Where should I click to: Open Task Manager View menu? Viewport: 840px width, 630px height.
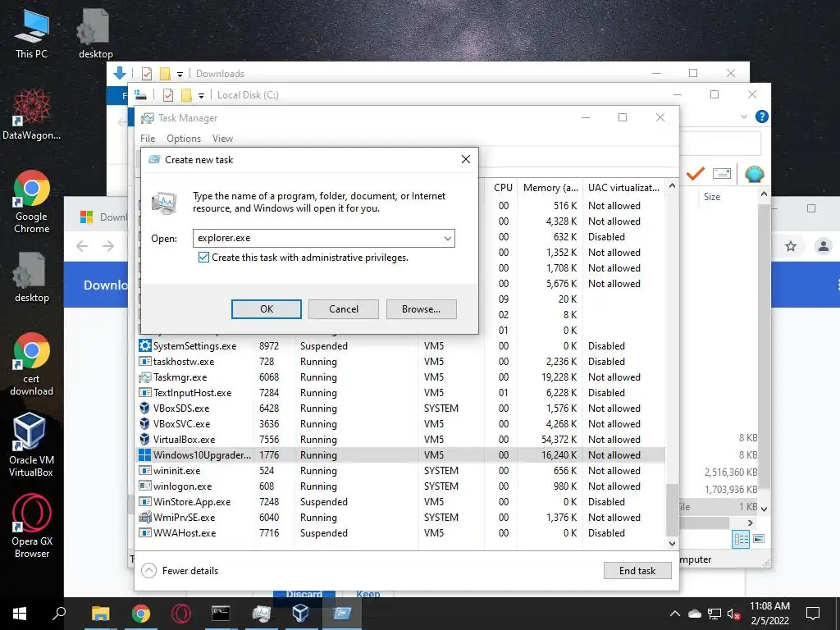point(222,139)
